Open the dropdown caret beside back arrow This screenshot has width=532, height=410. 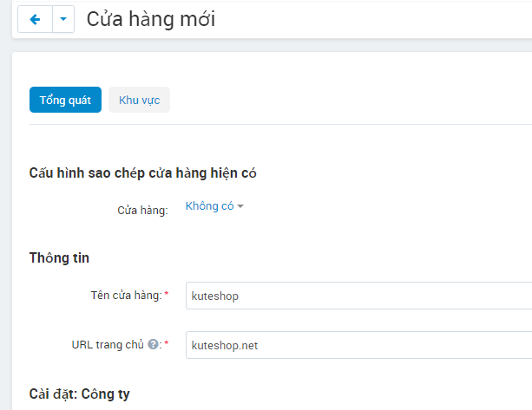(x=63, y=19)
